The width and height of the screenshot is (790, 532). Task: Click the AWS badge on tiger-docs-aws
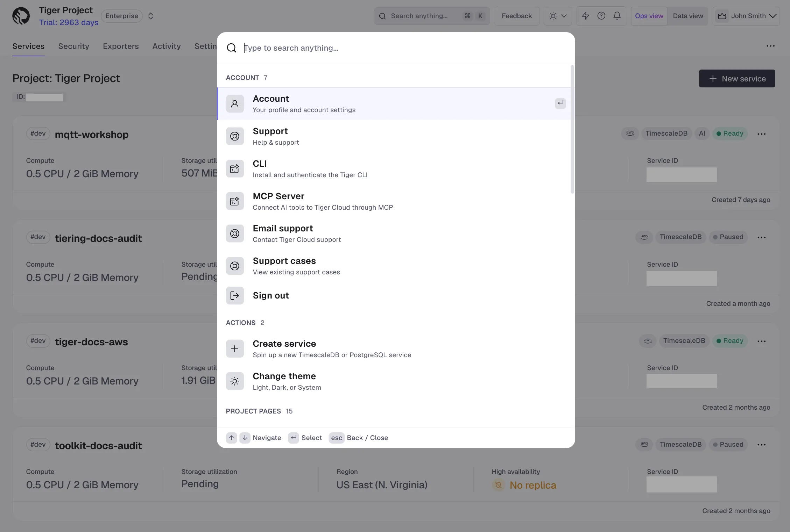point(648,341)
